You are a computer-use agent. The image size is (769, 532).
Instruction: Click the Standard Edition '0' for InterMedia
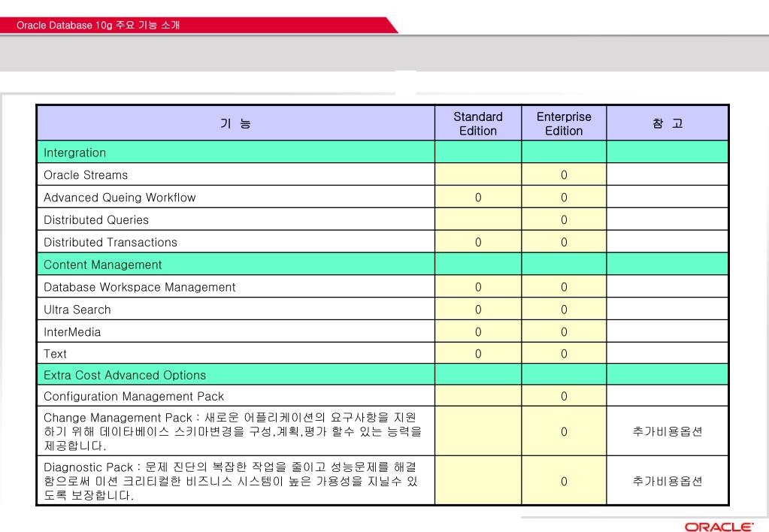[478, 332]
